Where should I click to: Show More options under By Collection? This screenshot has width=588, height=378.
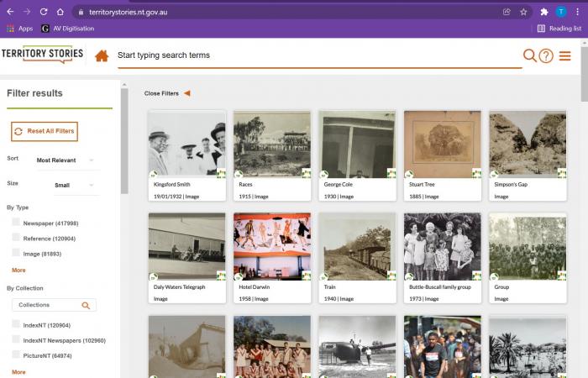(18, 372)
